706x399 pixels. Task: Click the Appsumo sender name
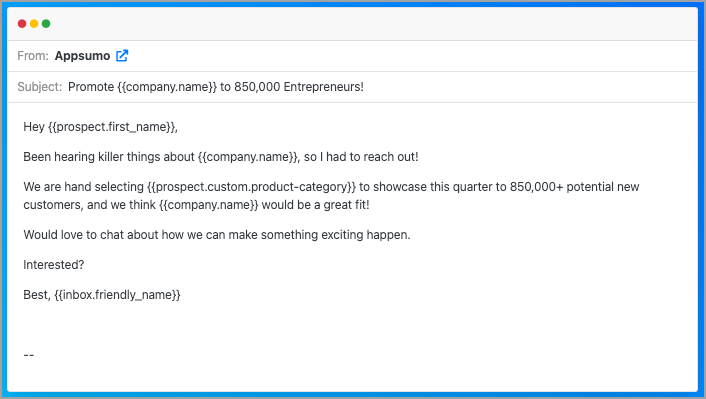pos(82,56)
